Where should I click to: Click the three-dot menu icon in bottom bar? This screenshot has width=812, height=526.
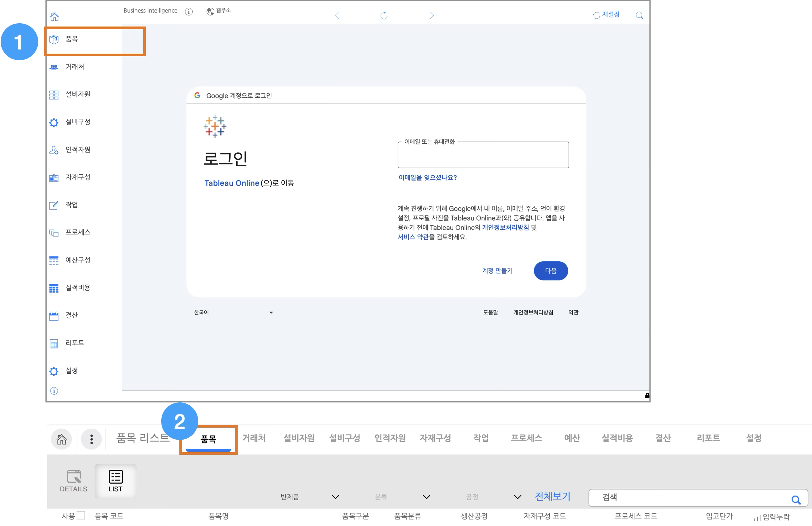coord(91,439)
